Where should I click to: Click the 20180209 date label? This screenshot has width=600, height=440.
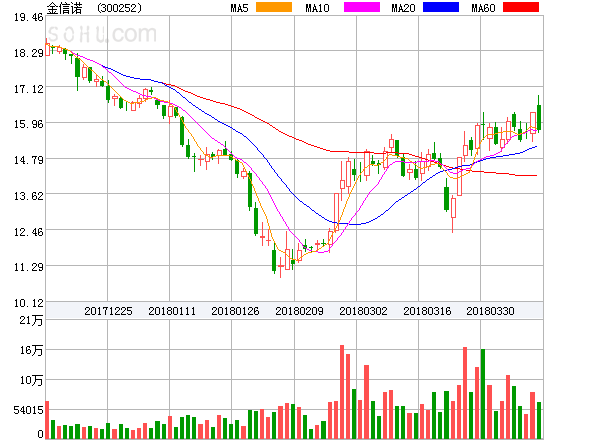coord(299,311)
